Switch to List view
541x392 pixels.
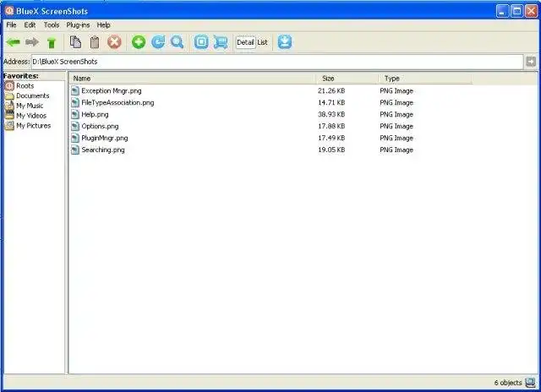[x=262, y=42]
